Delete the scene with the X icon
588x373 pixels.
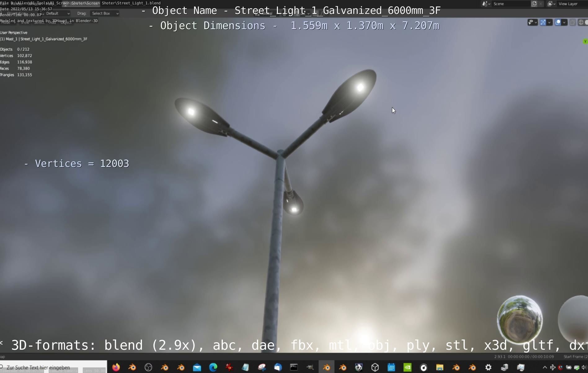coord(541,4)
